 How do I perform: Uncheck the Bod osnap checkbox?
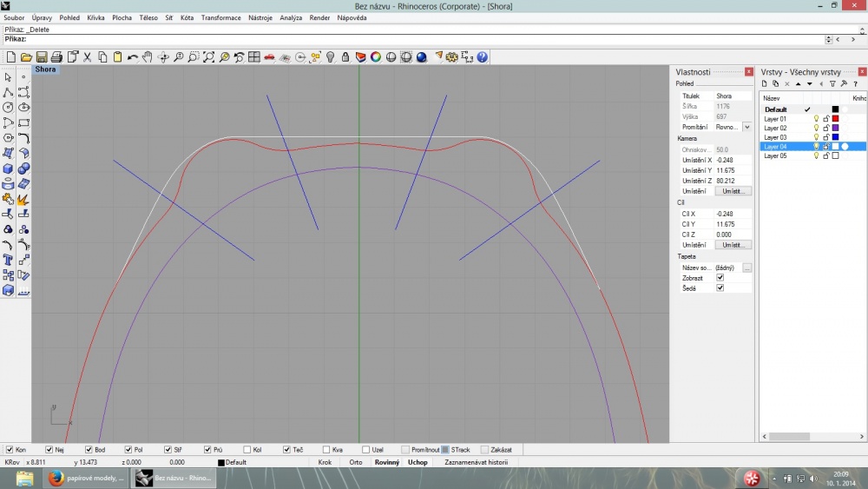click(x=89, y=450)
